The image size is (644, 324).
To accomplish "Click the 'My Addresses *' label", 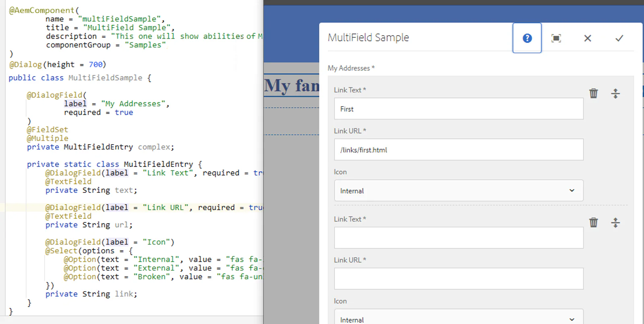I will tap(351, 68).
